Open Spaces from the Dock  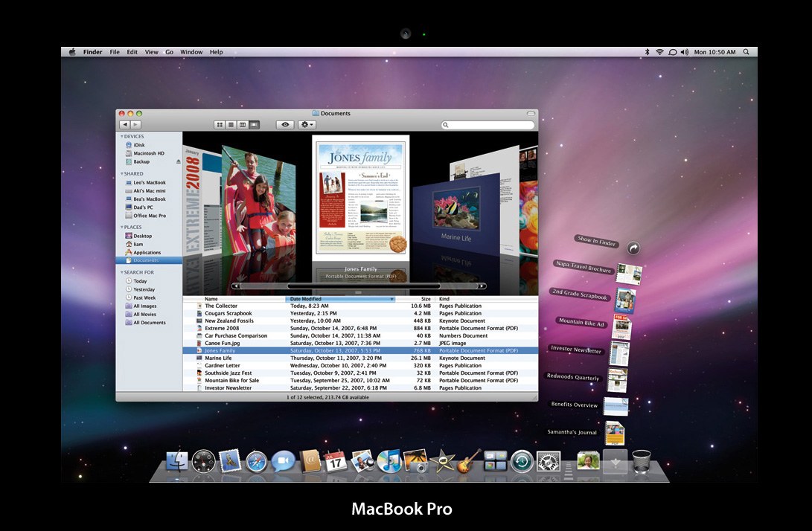click(495, 460)
